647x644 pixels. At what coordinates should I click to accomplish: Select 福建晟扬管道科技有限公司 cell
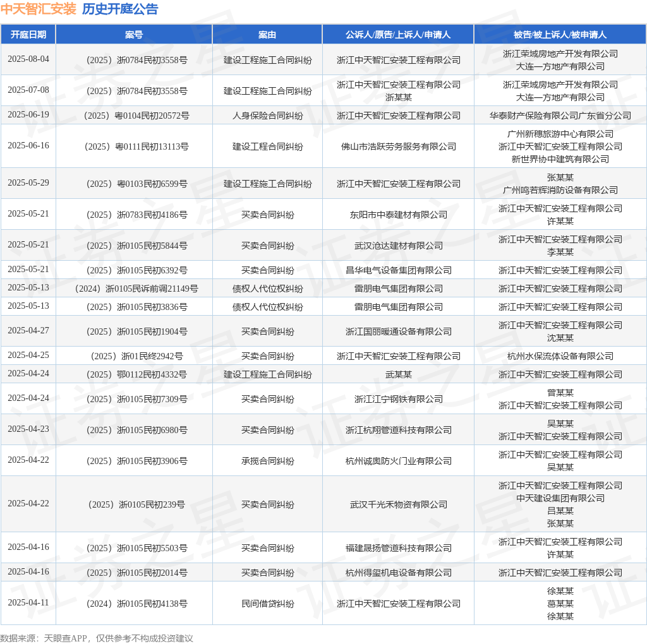click(398, 548)
